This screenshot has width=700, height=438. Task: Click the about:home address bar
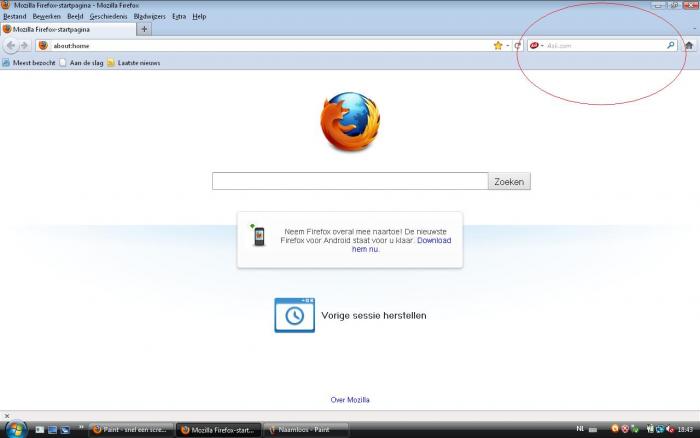[272, 46]
